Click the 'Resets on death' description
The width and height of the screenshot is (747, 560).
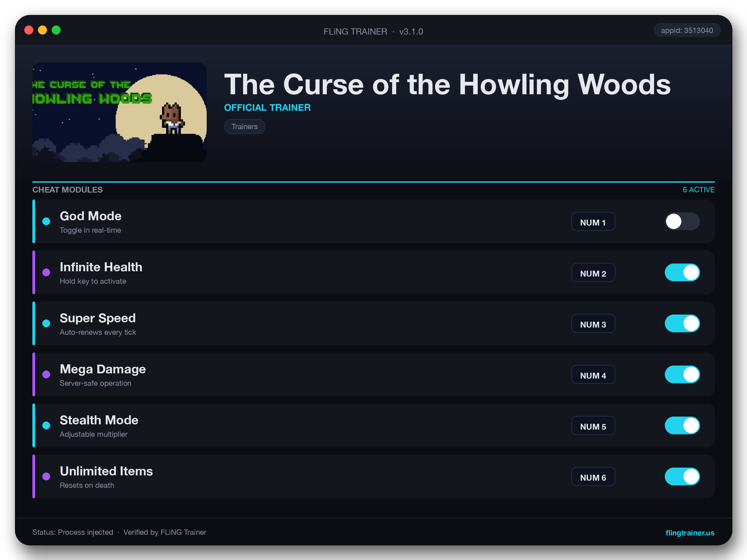(x=87, y=485)
